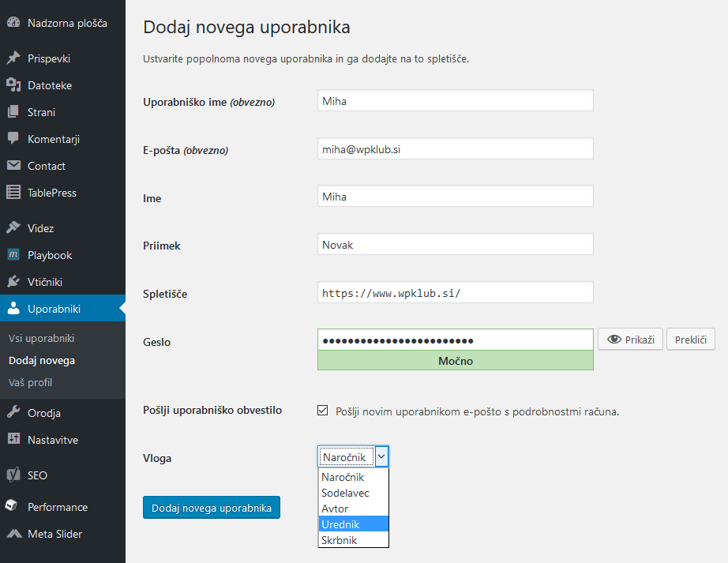Pick Avtor from the role options
This screenshot has height=563, width=728.
pos(354,509)
